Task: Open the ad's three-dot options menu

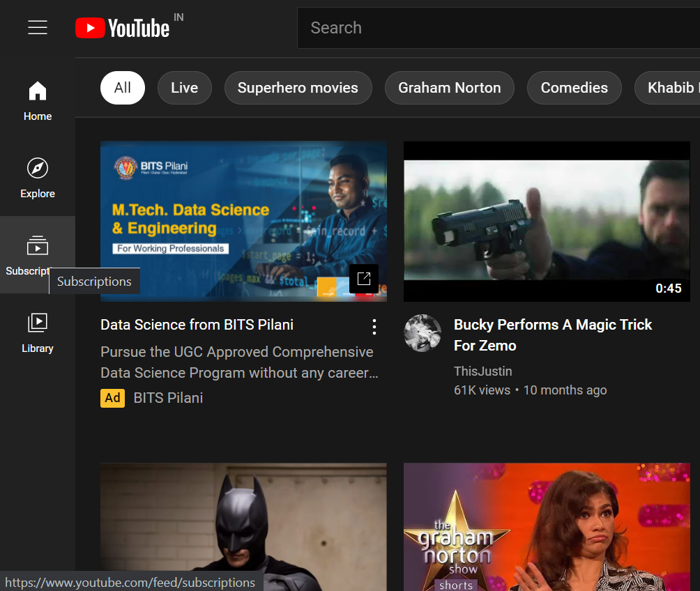Action: [x=374, y=327]
